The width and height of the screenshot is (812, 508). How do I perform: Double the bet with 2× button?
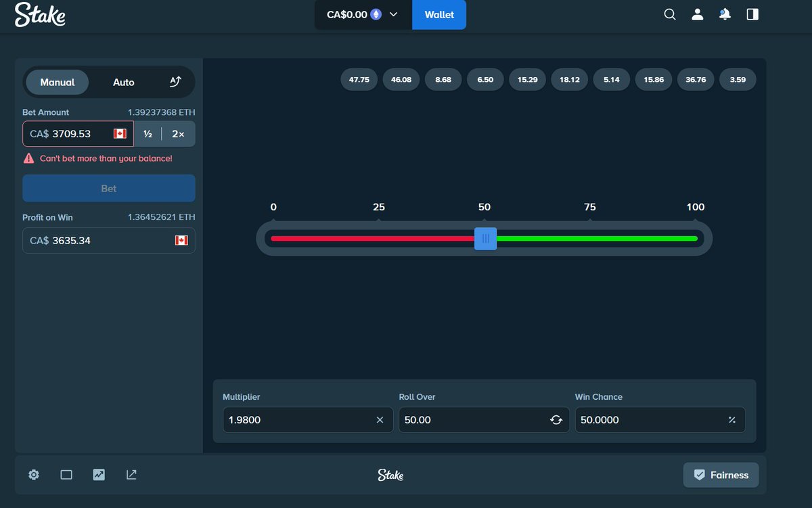click(178, 134)
